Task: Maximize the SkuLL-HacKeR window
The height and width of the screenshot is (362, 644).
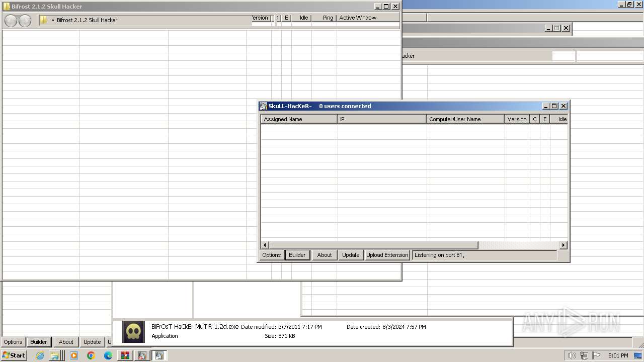Action: point(554,106)
